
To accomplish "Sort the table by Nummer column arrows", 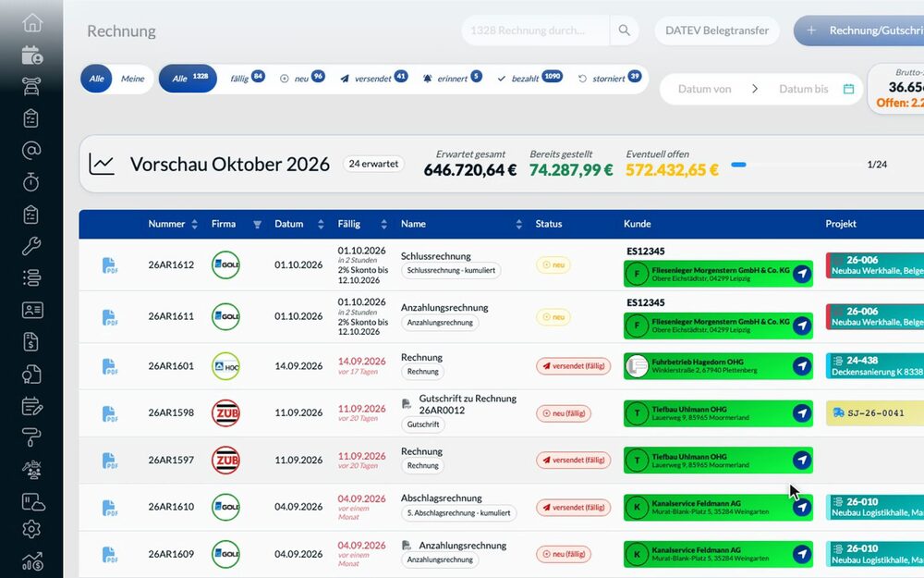I will (x=194, y=224).
